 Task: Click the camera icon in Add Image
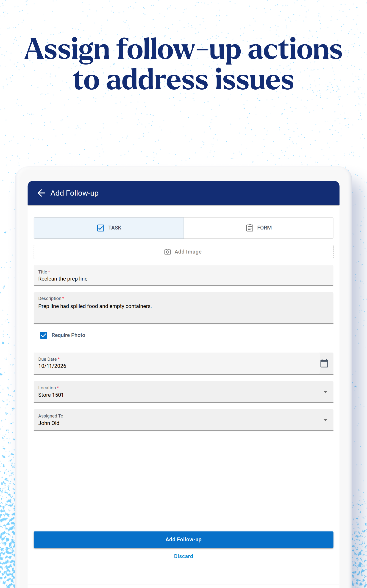coord(167,252)
